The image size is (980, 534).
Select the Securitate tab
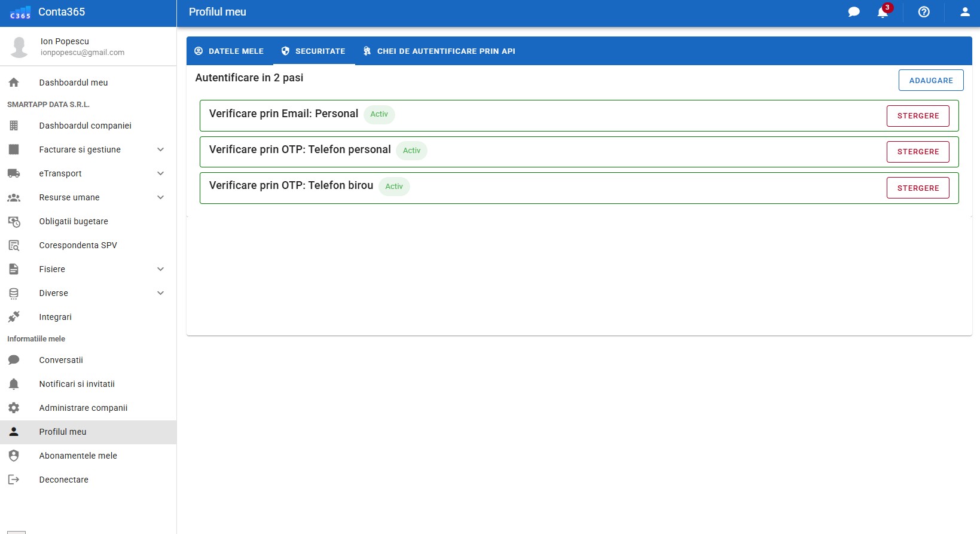(x=314, y=51)
